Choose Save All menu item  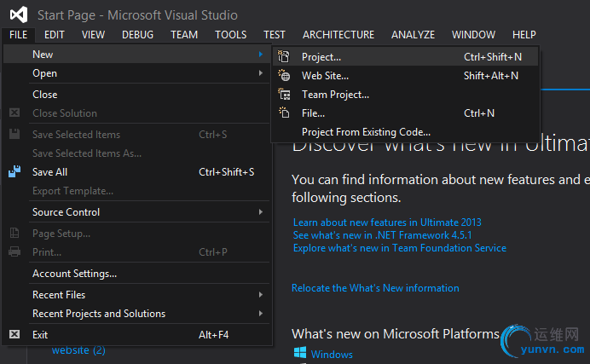point(137,172)
